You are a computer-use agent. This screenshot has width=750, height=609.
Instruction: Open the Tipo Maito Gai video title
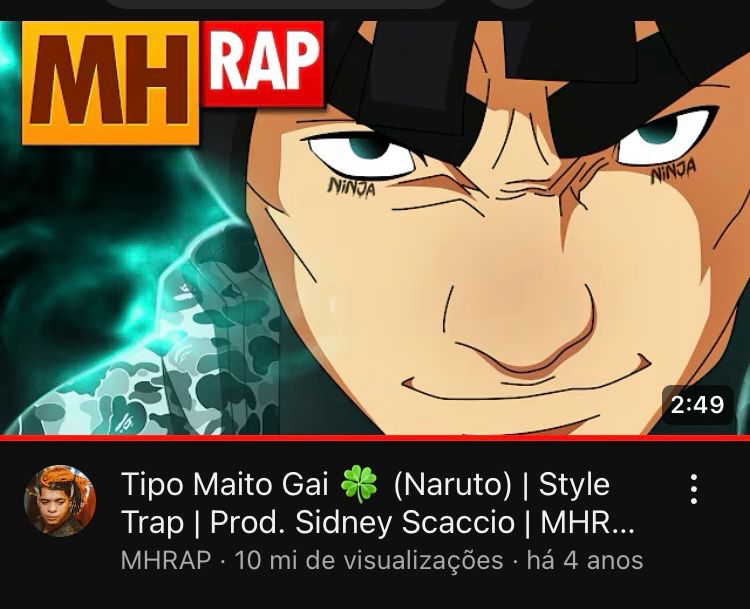pos(378,503)
